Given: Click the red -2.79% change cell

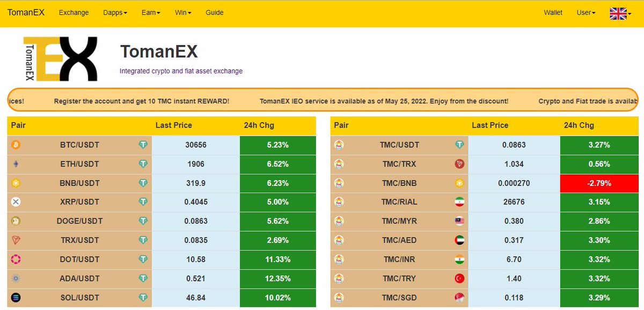Looking at the screenshot, I should tap(599, 183).
